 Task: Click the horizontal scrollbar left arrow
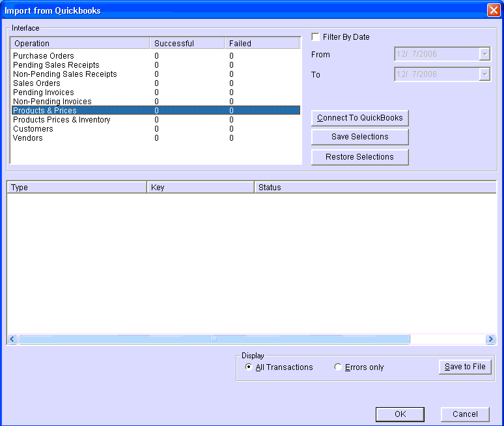point(12,339)
